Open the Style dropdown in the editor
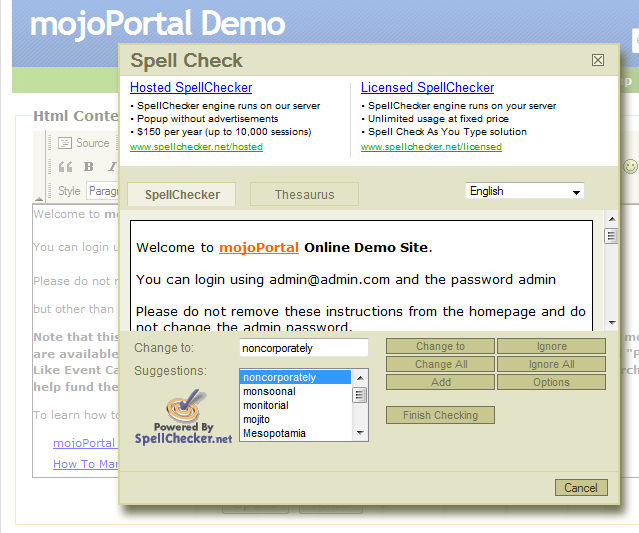The width and height of the screenshot is (639, 533). 103,191
